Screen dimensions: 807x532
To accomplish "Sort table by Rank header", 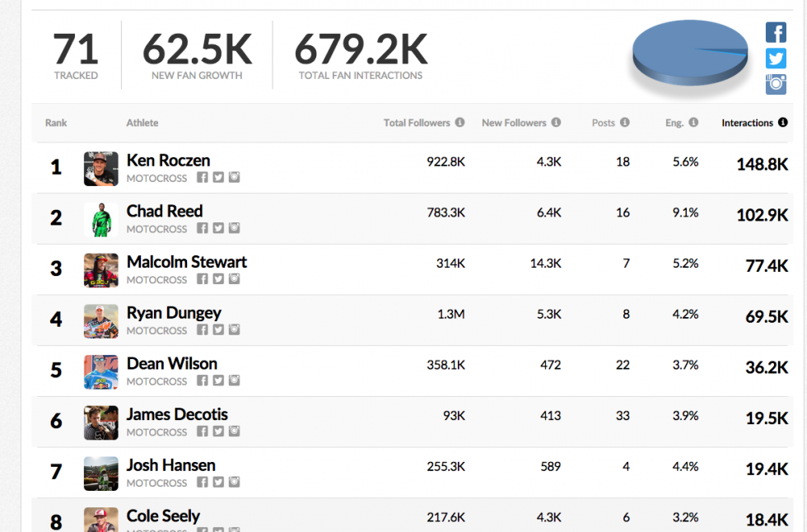I will pos(56,123).
